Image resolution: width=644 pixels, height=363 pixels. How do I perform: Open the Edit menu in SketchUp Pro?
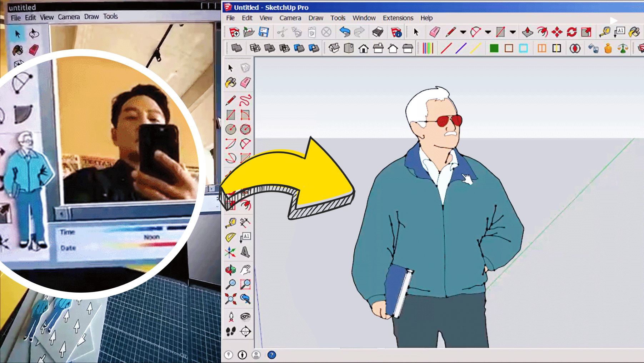(247, 18)
